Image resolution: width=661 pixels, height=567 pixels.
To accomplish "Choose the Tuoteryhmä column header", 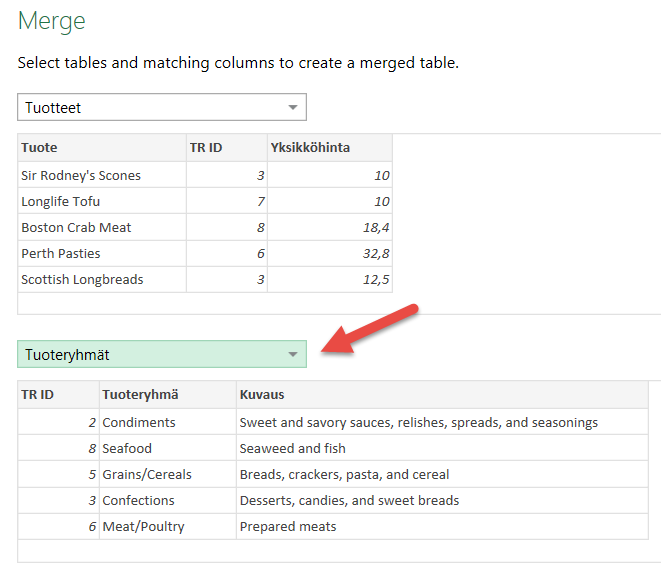I will tap(167, 394).
